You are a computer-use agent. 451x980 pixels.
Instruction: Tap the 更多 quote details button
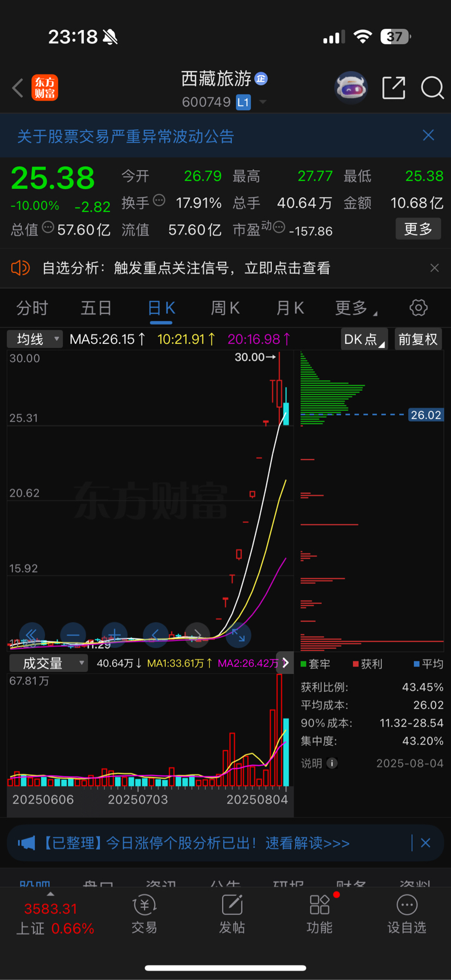tap(418, 229)
